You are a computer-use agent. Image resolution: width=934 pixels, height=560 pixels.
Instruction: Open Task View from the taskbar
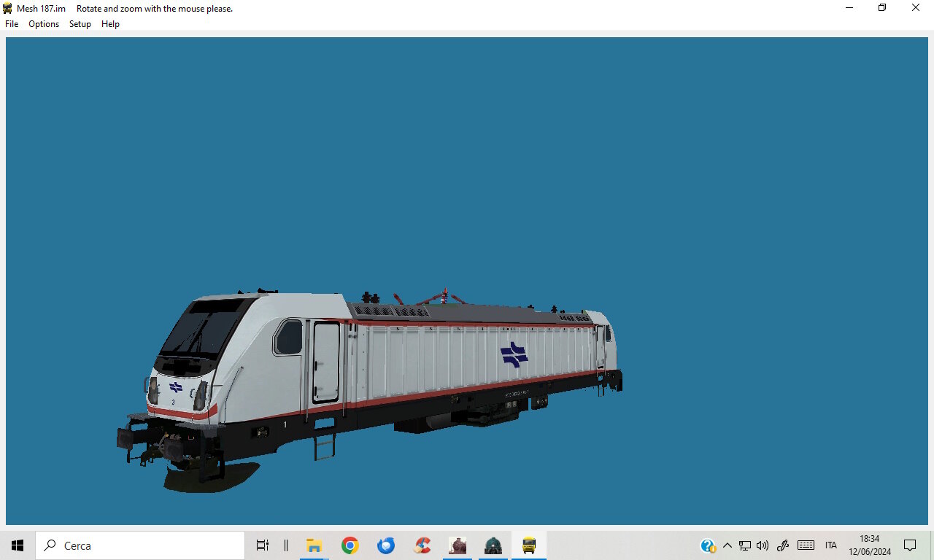[263, 545]
